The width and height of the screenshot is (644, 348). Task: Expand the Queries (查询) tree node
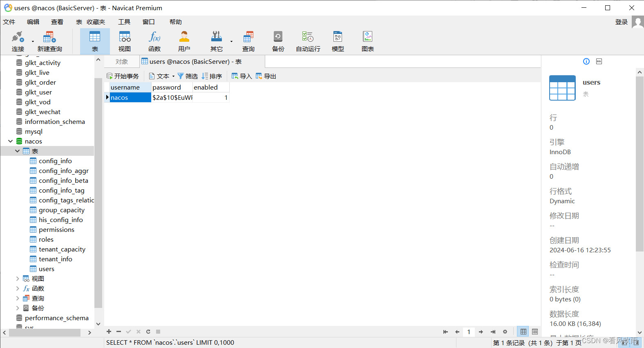(x=17, y=298)
